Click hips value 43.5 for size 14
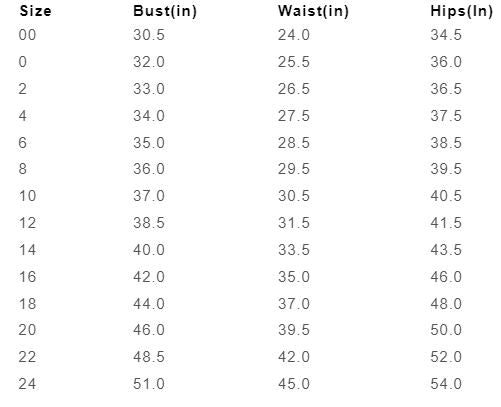 tap(446, 250)
